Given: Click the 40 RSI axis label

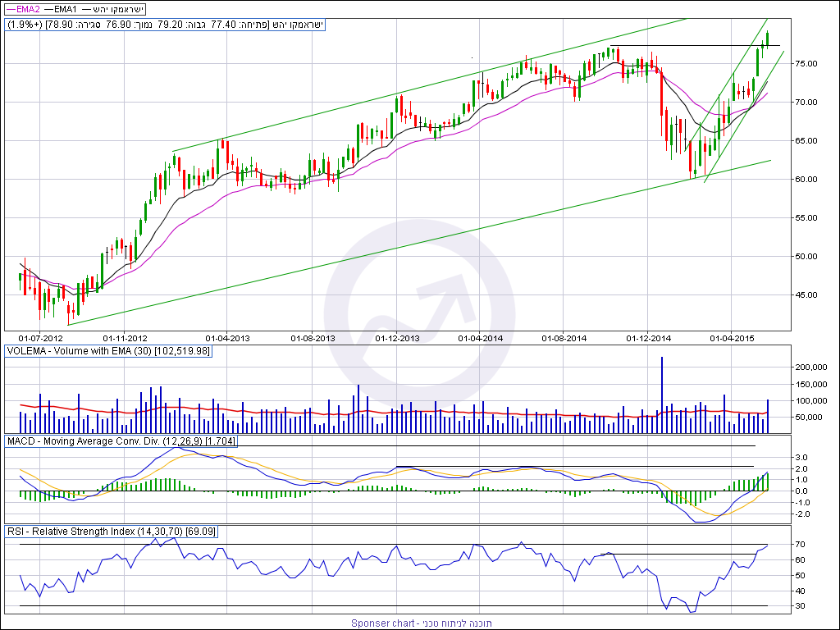Looking at the screenshot, I should click(800, 591).
